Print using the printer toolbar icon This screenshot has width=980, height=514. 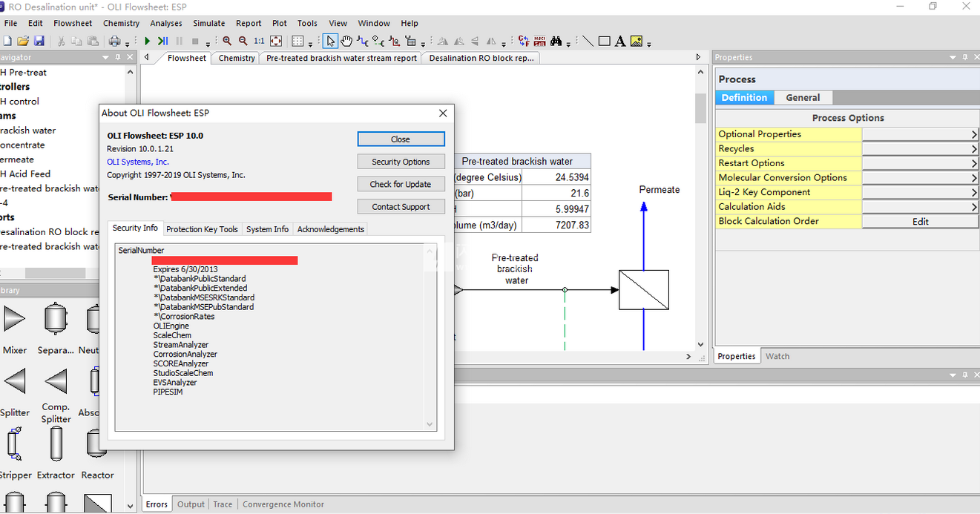(116, 42)
